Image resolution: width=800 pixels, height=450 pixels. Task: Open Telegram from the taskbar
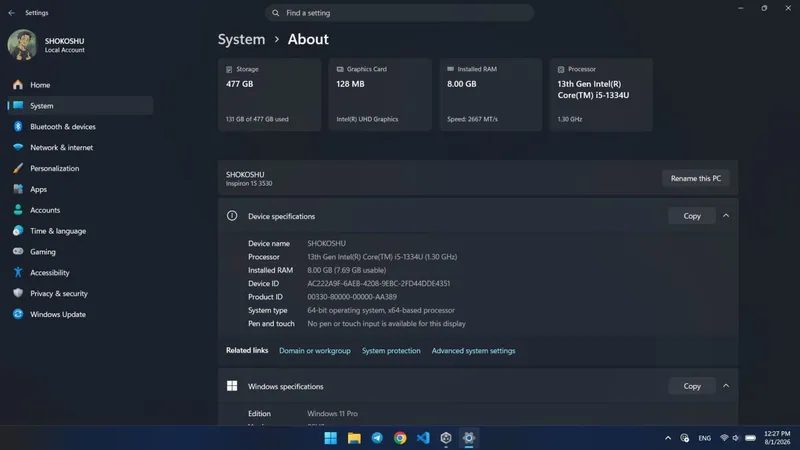(x=377, y=438)
